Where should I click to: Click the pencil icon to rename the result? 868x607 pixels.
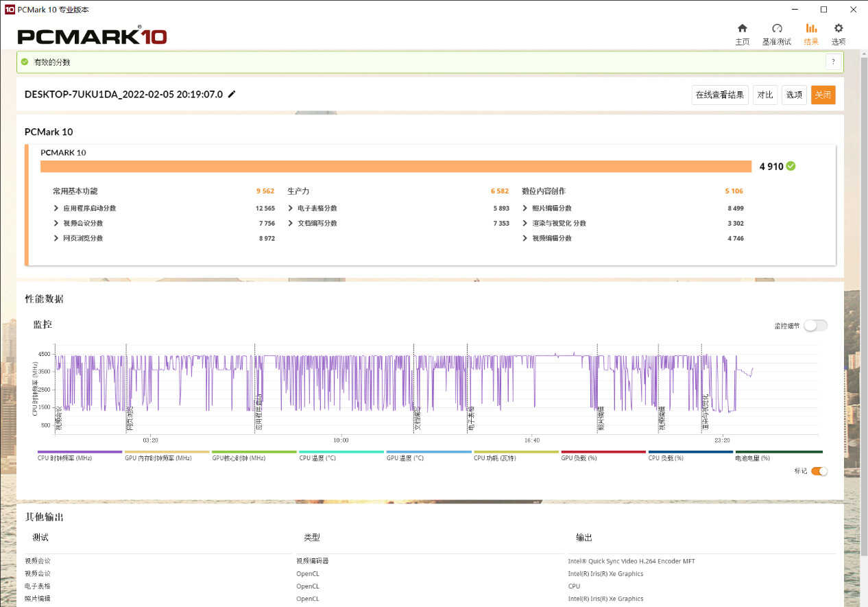(x=232, y=94)
